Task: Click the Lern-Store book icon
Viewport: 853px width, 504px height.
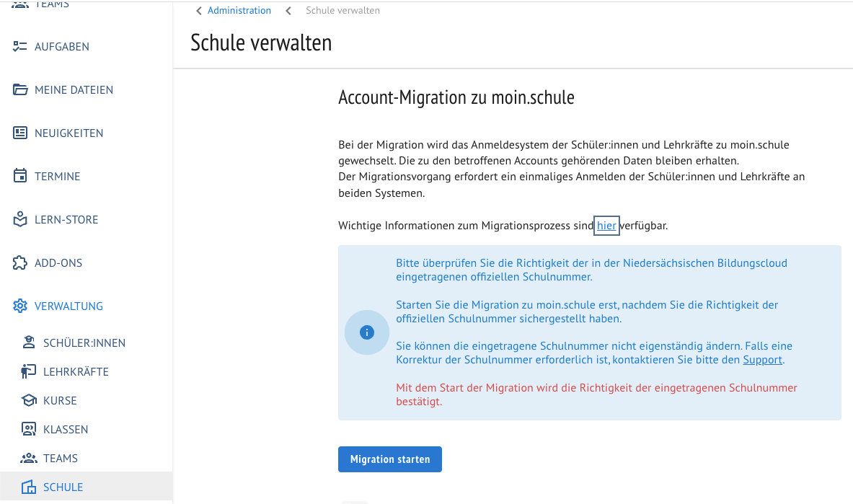Action: pyautogui.click(x=20, y=220)
